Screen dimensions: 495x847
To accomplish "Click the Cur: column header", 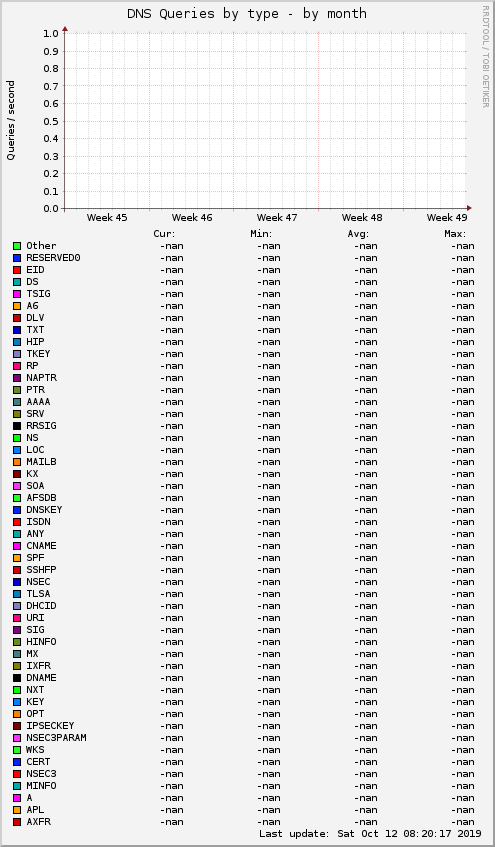I will pos(165,234).
